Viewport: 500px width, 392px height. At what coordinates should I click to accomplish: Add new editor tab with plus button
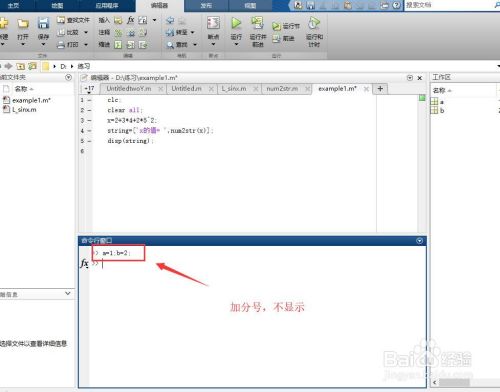tap(380, 88)
